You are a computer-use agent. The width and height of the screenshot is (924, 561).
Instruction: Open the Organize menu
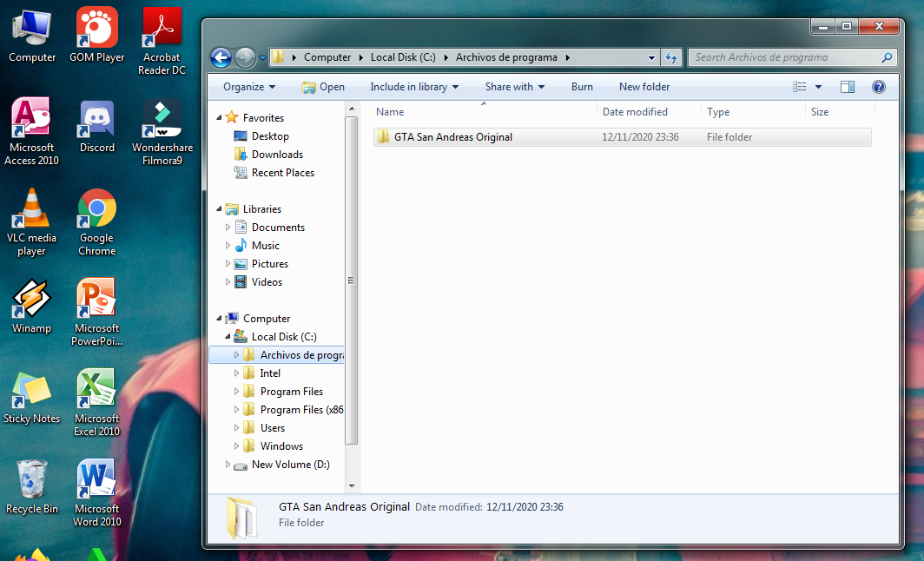(249, 87)
